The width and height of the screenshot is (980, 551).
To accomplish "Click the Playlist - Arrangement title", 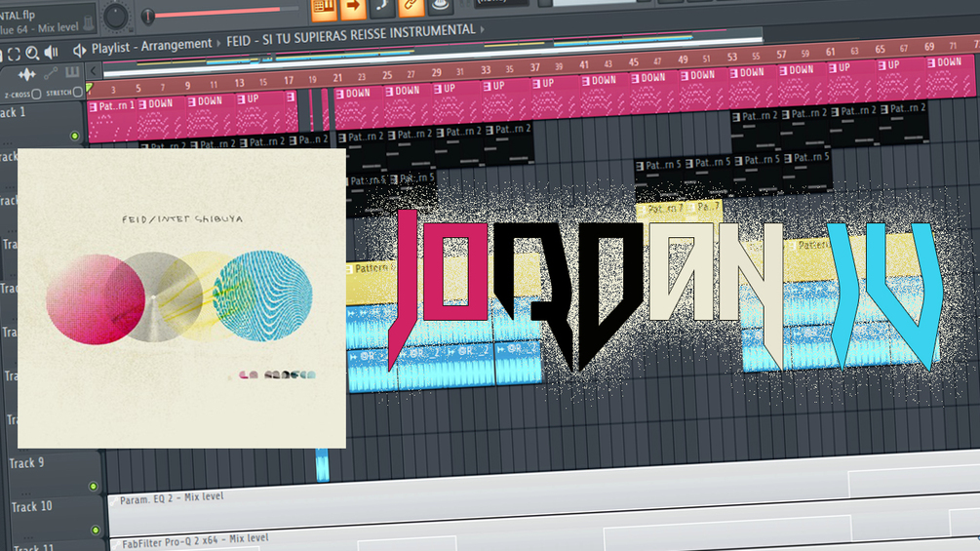I will [152, 46].
